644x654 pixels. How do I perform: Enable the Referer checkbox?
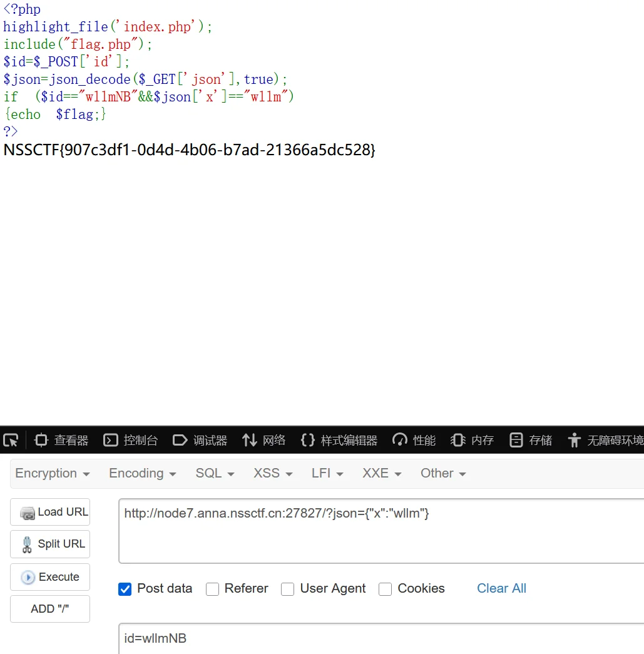pyautogui.click(x=213, y=589)
